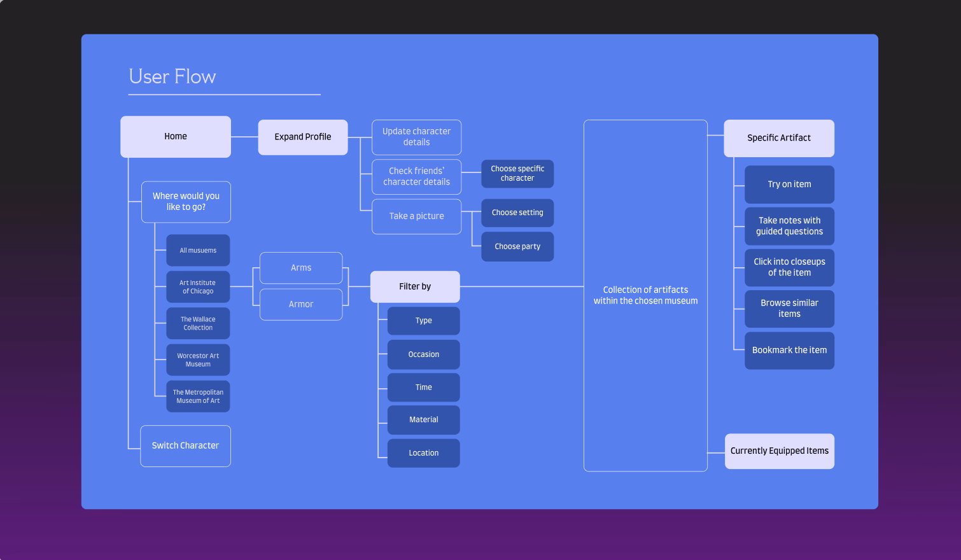Click the All musuems option
961x560 pixels.
pyautogui.click(x=198, y=250)
